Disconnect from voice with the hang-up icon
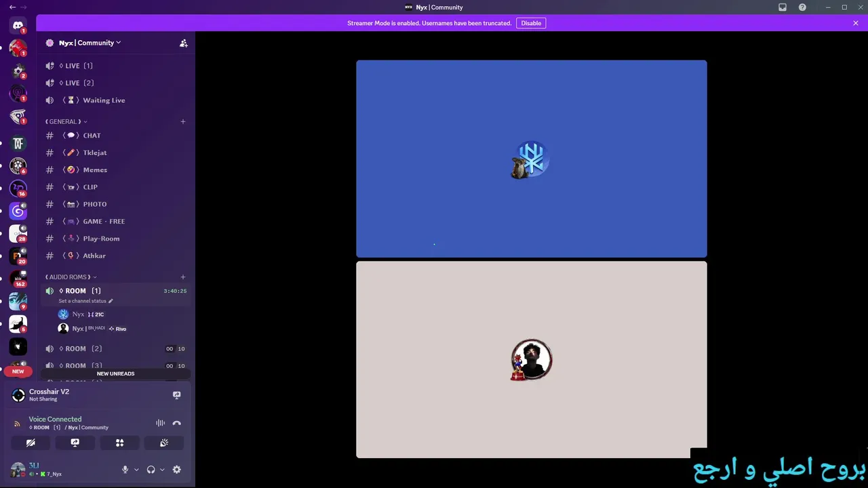Screen dimensions: 868x488 pos(177,423)
